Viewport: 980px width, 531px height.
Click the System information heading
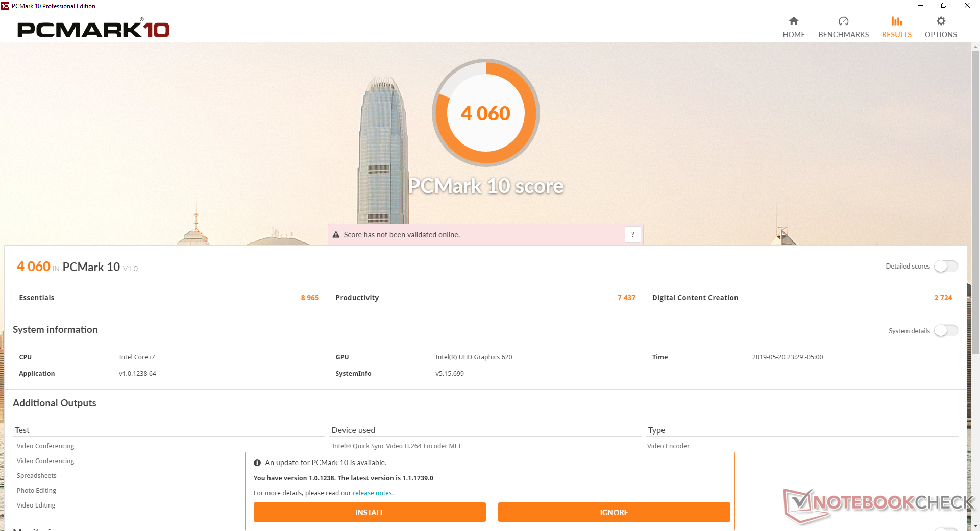(x=55, y=330)
